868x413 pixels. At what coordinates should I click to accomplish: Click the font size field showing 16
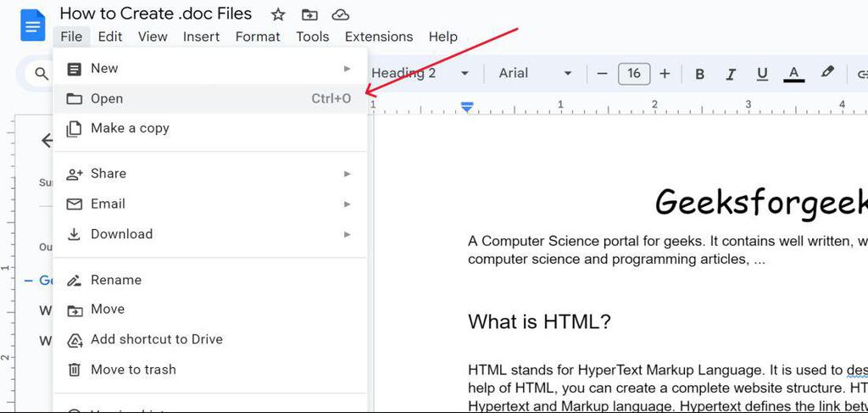[x=634, y=73]
